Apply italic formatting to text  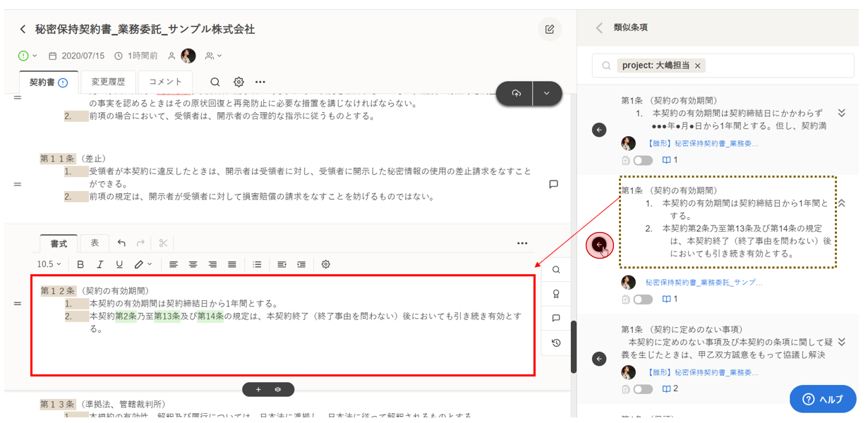pyautogui.click(x=100, y=264)
